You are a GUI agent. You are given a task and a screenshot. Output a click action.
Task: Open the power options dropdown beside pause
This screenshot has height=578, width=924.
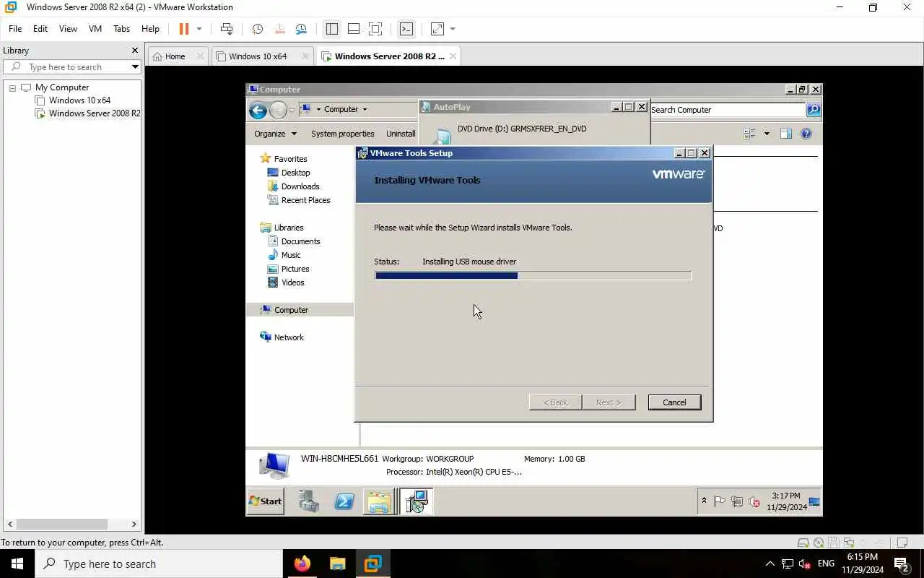(x=199, y=29)
